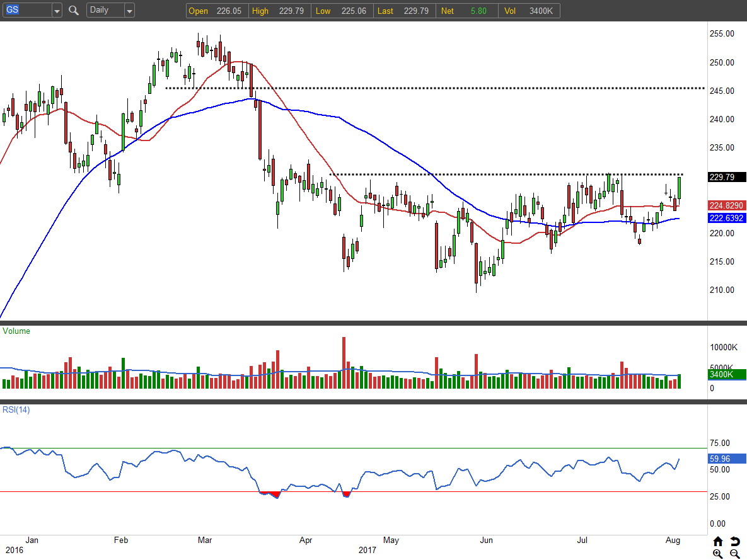747x560 pixels.
Task: Open the Daily timeframe dropdown arrow
Action: point(130,10)
